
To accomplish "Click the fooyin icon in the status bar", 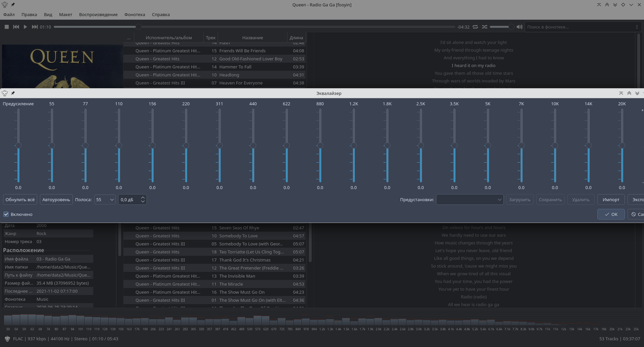I will 7,339.
